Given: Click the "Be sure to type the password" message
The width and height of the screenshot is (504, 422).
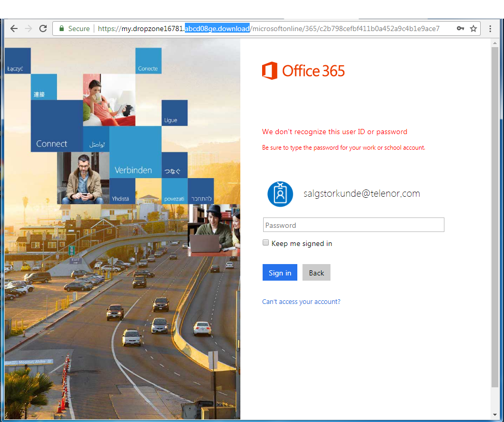Looking at the screenshot, I should [x=343, y=148].
